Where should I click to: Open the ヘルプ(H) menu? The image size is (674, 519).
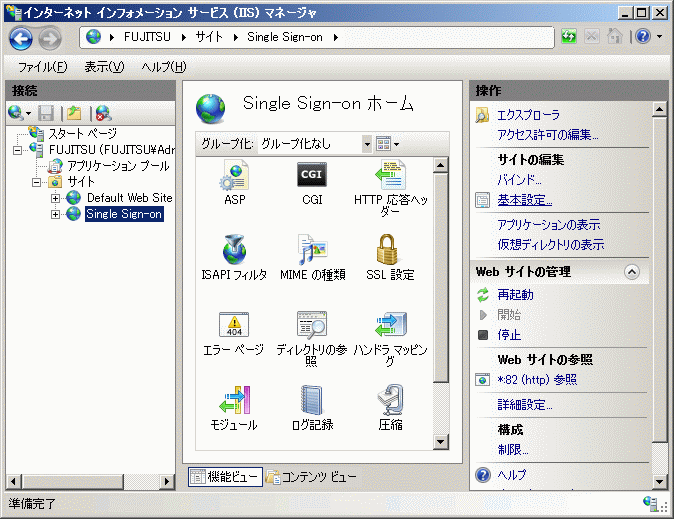point(164,67)
